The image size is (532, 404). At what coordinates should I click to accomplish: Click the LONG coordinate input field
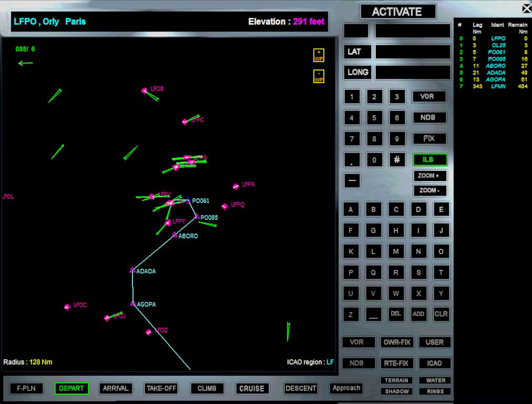tap(413, 72)
